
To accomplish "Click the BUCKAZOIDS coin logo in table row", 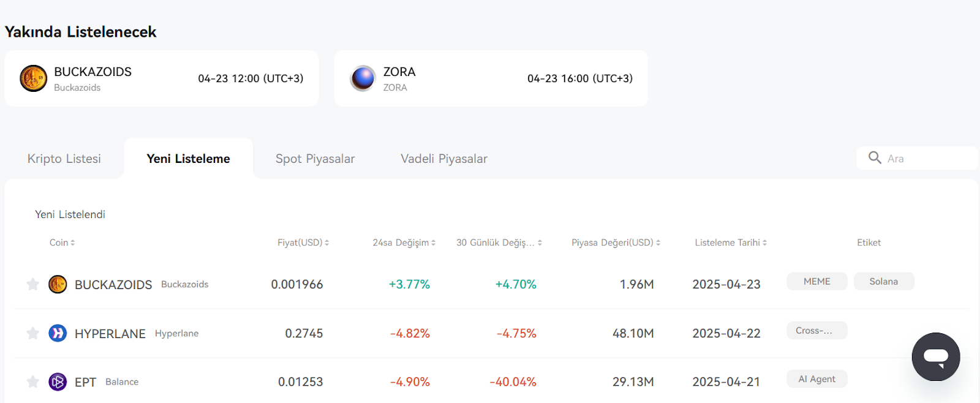I will click(58, 284).
